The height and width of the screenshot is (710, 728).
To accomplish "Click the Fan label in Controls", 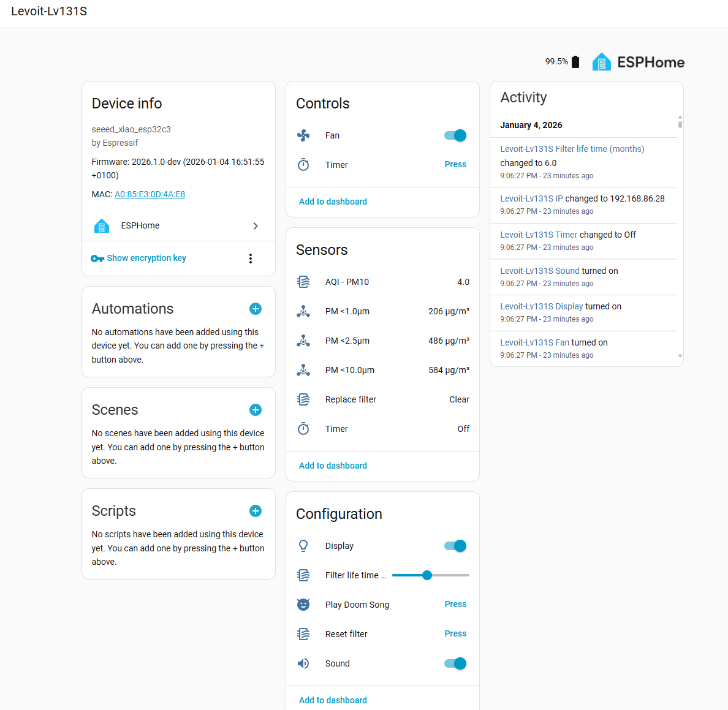I will (x=332, y=135).
